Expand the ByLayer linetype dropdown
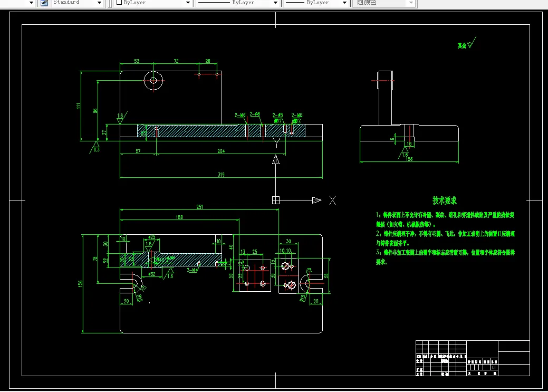 click(275, 3)
